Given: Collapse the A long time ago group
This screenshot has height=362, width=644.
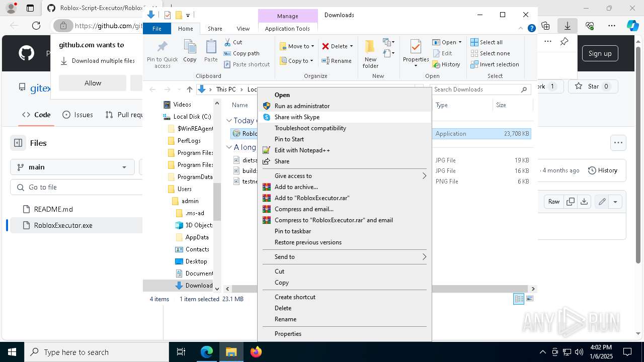Looking at the screenshot, I should [229, 147].
